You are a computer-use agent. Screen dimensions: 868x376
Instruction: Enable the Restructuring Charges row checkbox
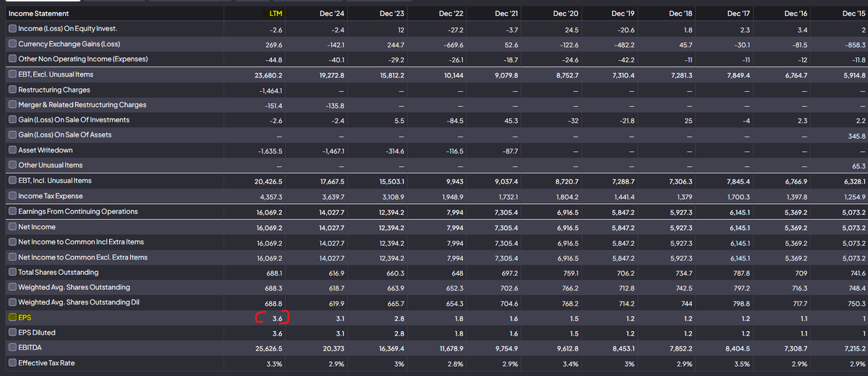pyautogui.click(x=12, y=90)
